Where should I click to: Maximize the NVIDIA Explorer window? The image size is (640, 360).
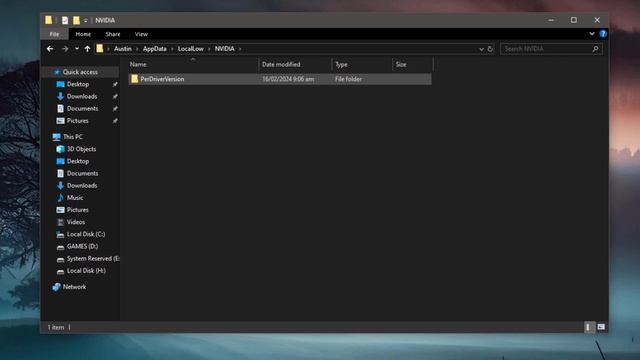point(574,20)
